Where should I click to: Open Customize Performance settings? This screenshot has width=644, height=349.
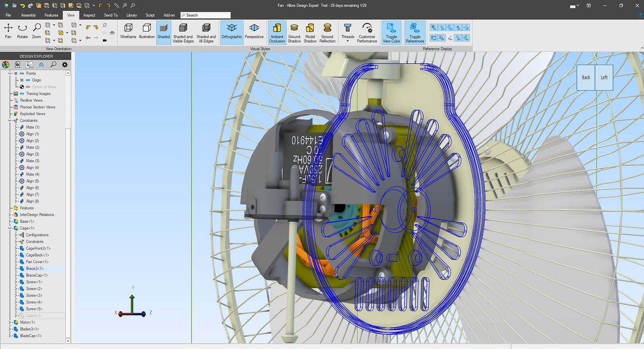point(367,32)
